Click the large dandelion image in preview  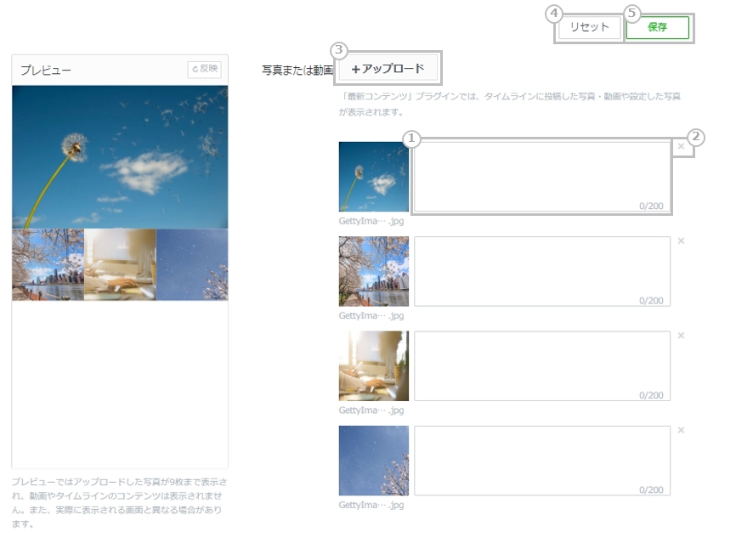(120, 156)
